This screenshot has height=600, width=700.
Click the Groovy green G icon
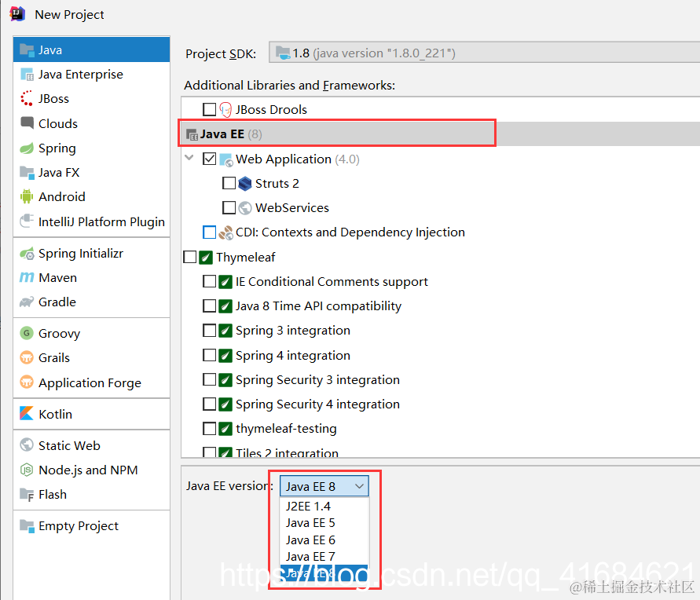(x=27, y=333)
